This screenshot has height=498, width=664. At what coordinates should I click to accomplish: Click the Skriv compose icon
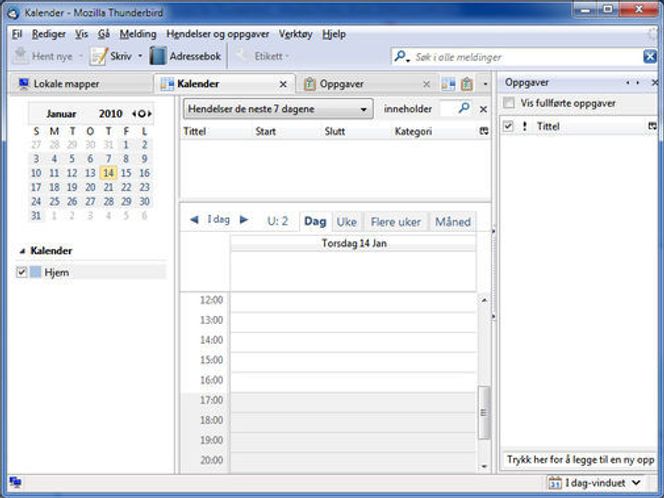click(x=99, y=56)
